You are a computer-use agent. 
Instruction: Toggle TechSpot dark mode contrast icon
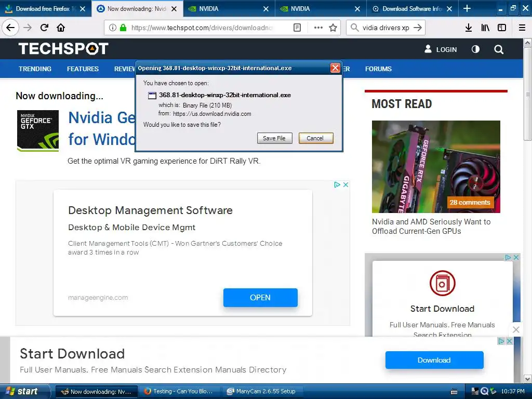tap(476, 49)
